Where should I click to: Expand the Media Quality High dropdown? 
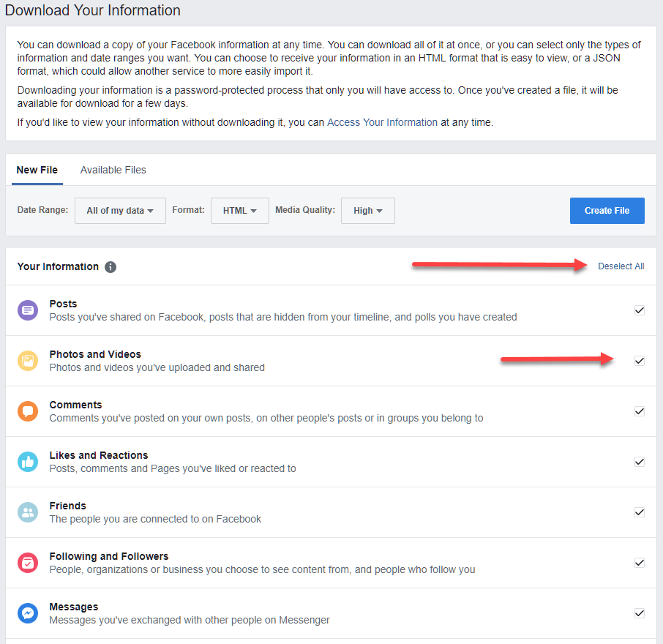[x=368, y=211]
